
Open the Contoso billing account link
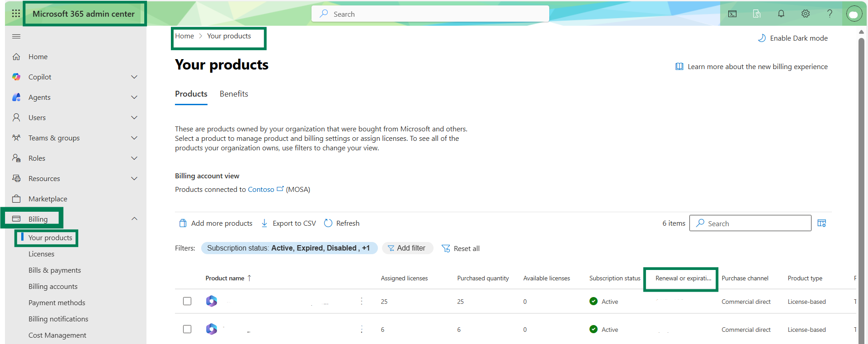pos(261,189)
